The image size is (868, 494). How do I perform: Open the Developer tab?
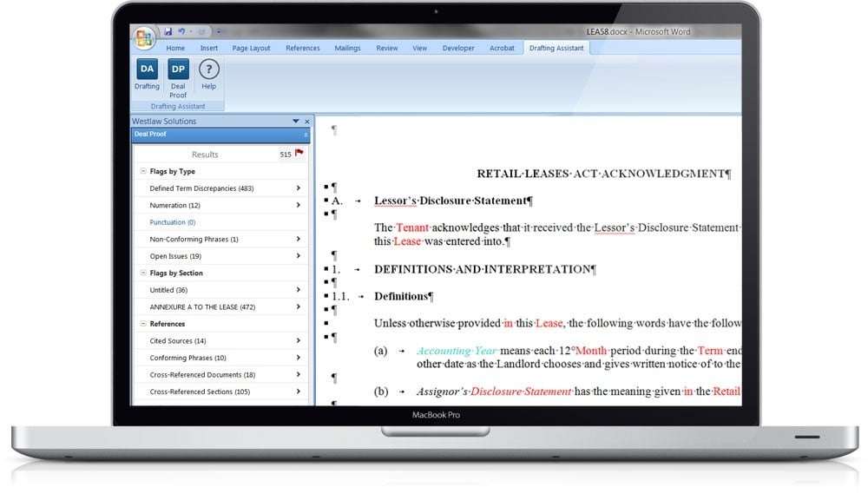point(458,48)
